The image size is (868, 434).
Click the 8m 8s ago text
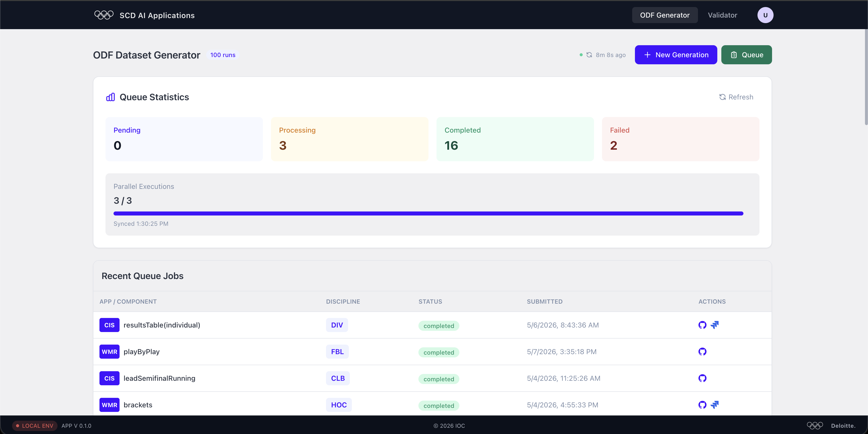pyautogui.click(x=611, y=55)
